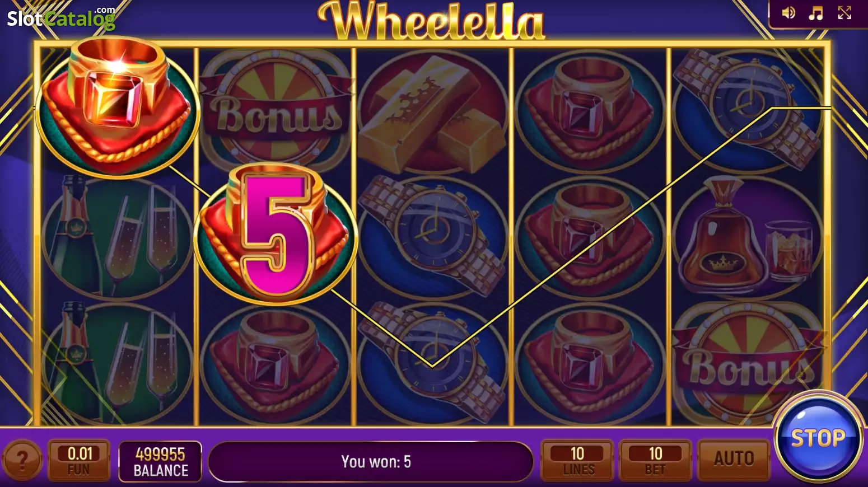Click the Bonus wheel symbol on reel two
This screenshot has width=868, height=487.
tap(275, 110)
